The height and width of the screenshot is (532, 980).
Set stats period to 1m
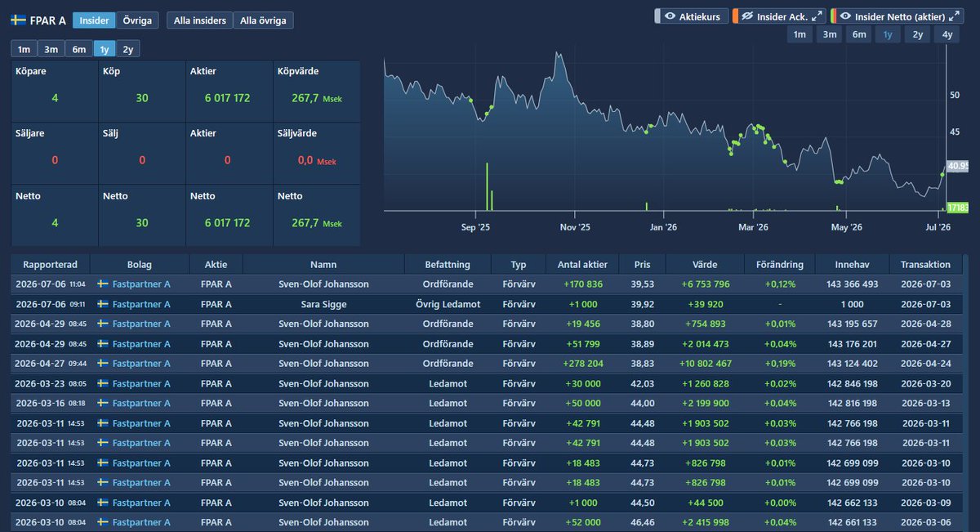pos(24,49)
